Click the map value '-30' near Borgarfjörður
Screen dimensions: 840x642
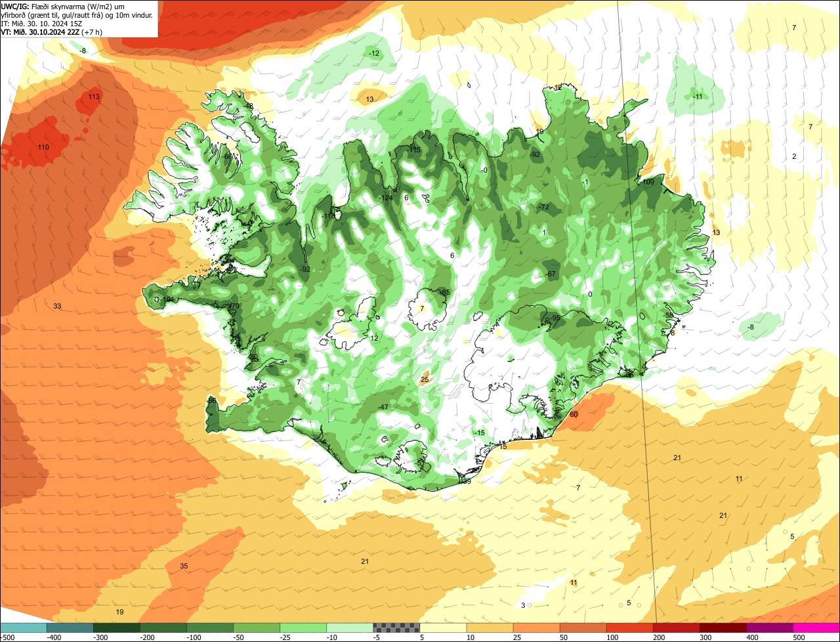pyautogui.click(x=253, y=358)
